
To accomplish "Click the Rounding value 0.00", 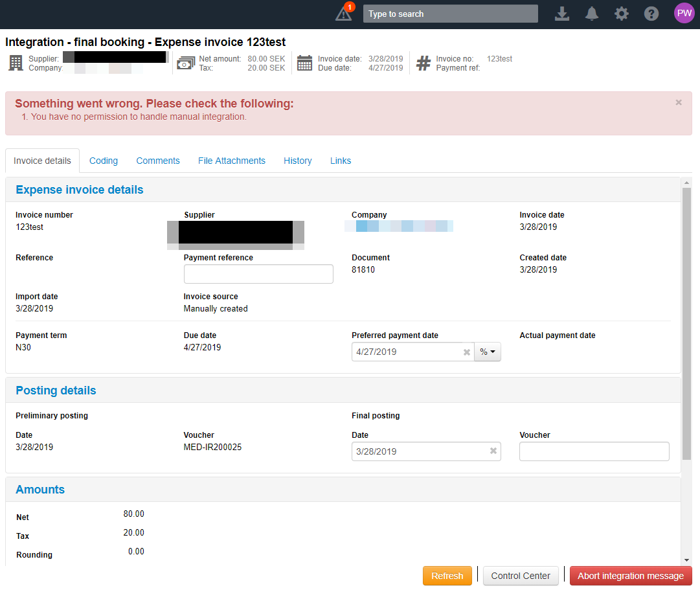I will (x=136, y=551).
